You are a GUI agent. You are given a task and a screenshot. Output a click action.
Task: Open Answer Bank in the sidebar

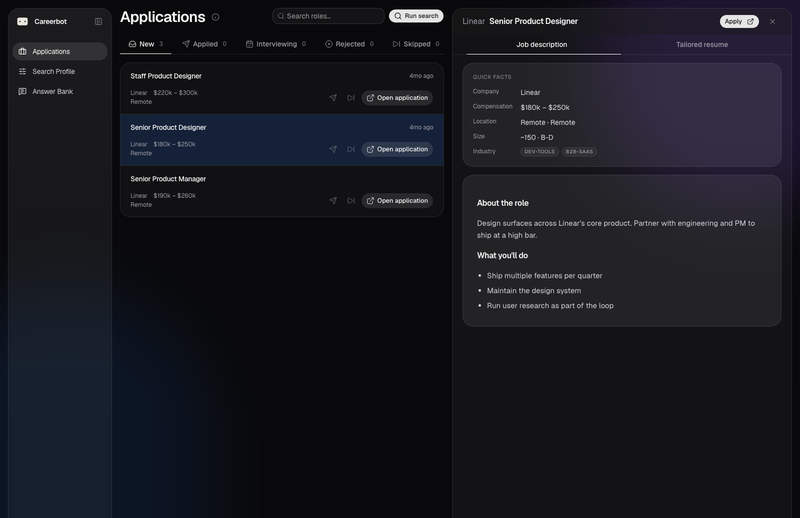pyautogui.click(x=60, y=91)
